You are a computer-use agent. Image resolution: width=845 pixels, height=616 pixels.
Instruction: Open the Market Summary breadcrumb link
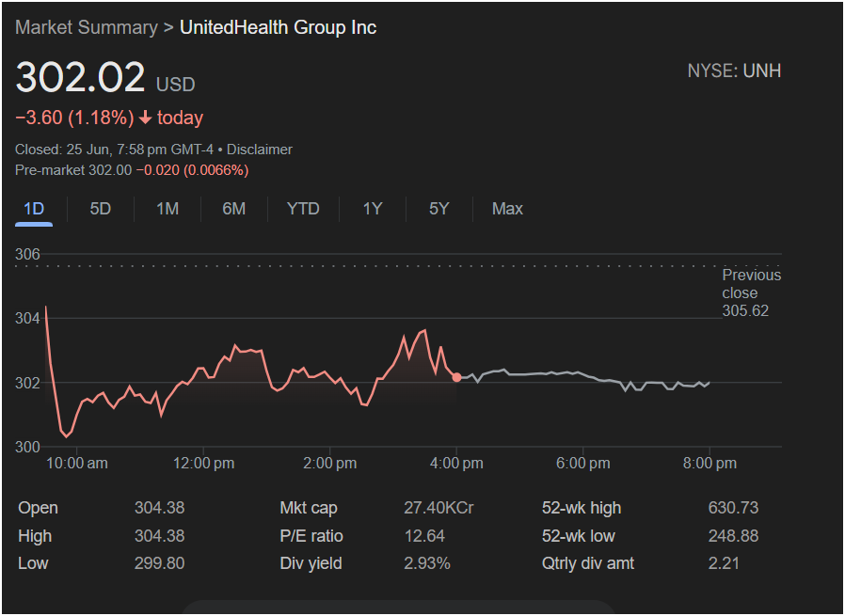pos(87,27)
